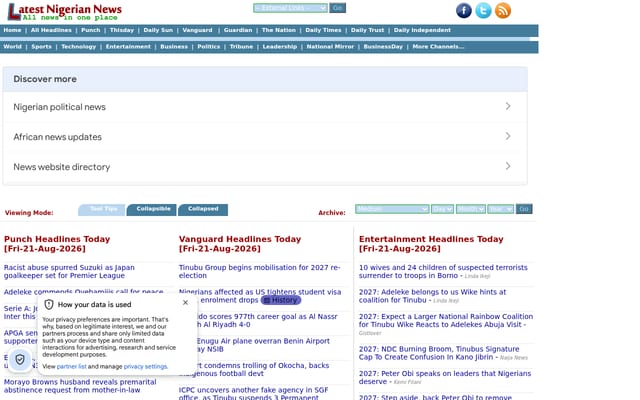
Task: Click the privacy shield floating icon
Action: (20, 360)
